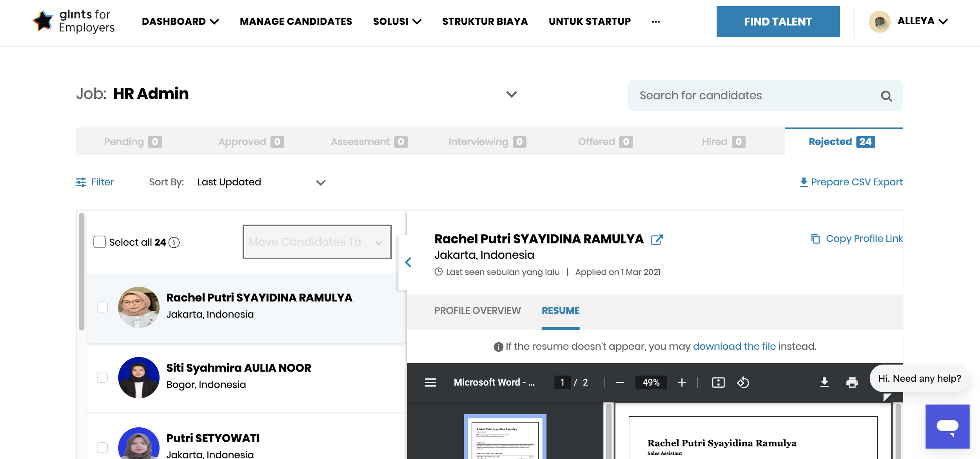The image size is (980, 459).
Task: Print the resume document
Action: point(851,382)
